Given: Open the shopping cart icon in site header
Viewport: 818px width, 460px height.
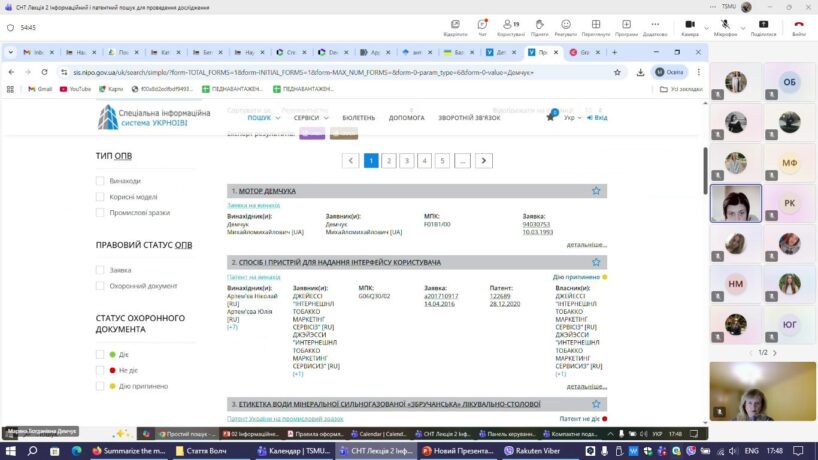Looking at the screenshot, I should (x=550, y=117).
